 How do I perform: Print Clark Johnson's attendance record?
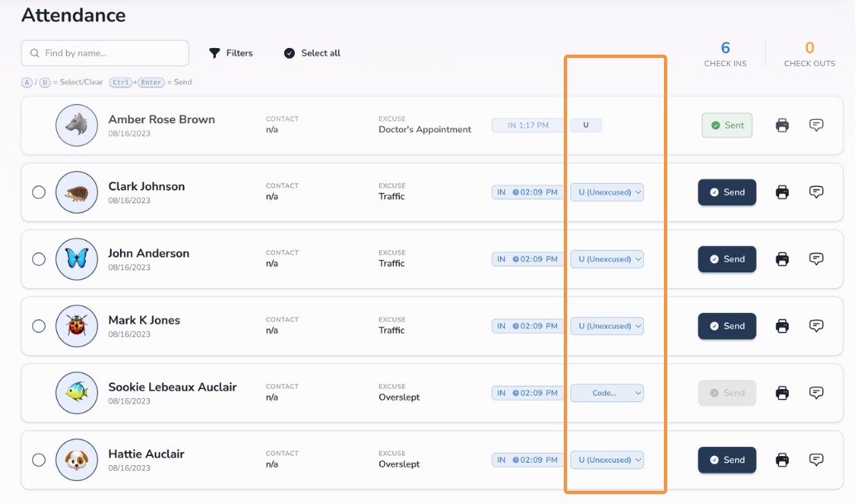tap(782, 192)
